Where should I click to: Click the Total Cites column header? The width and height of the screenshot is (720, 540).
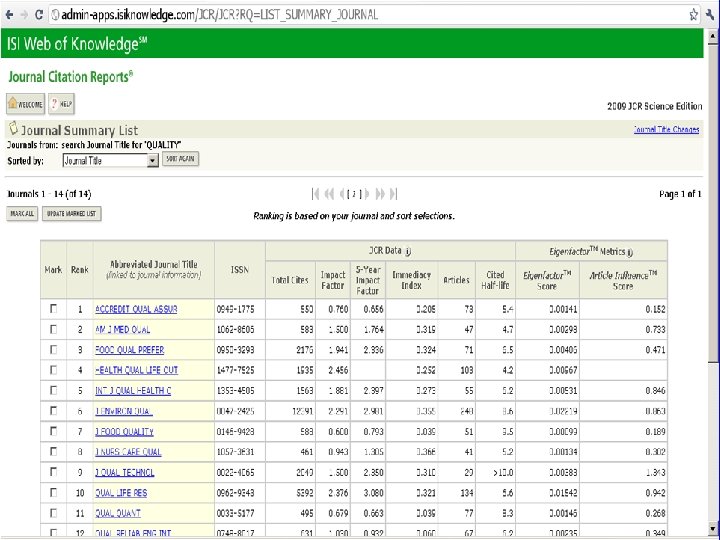(x=290, y=280)
